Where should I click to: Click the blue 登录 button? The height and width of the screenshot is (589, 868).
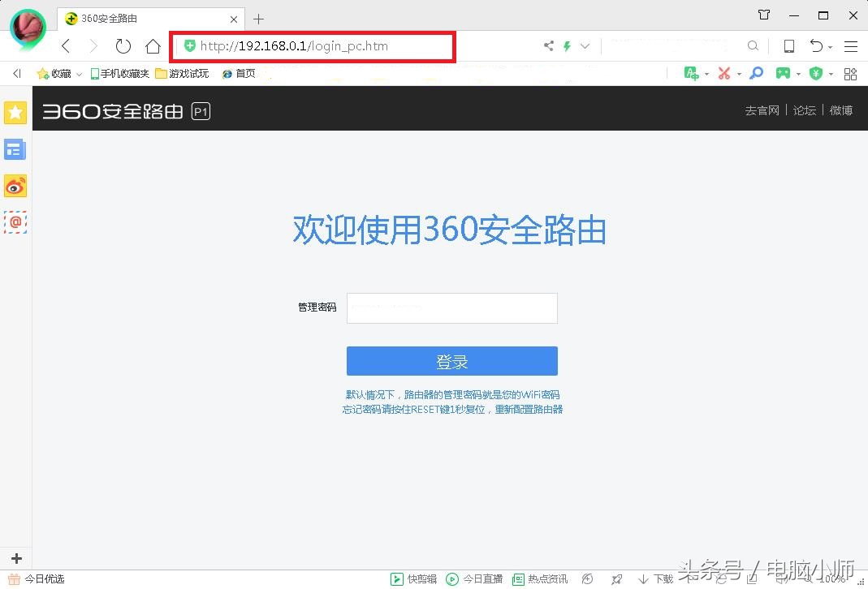pyautogui.click(x=451, y=361)
